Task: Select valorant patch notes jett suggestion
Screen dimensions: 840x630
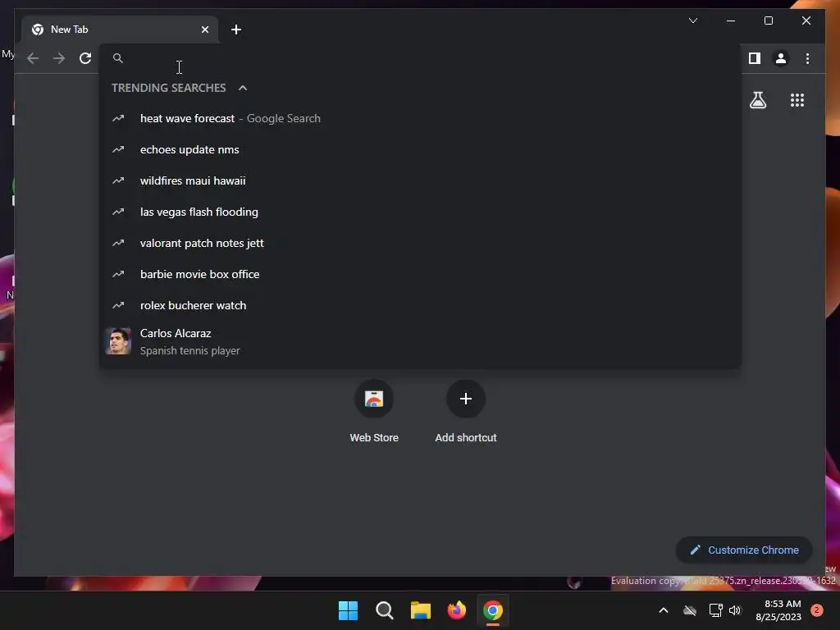Action: (x=420, y=243)
